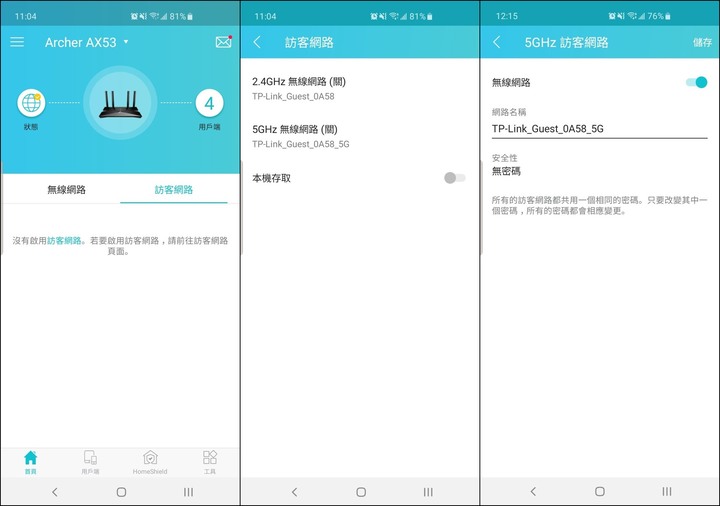720x506 pixels.
Task: Tap Android home button in right phone
Action: [600, 491]
